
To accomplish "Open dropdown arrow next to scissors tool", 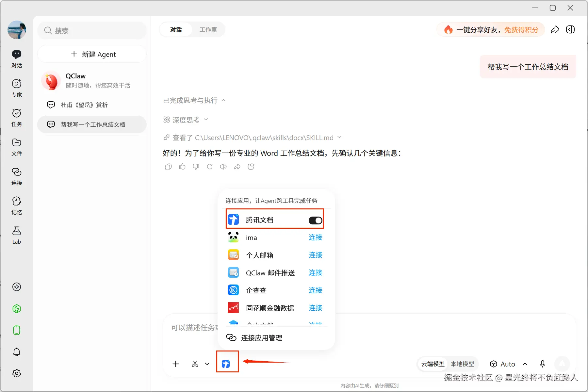I will click(207, 364).
